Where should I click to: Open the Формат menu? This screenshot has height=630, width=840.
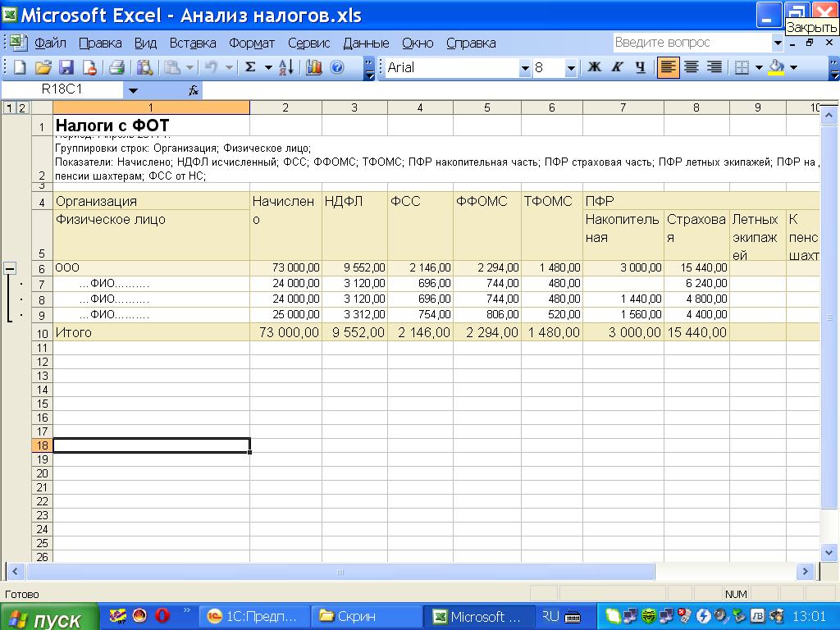[252, 43]
